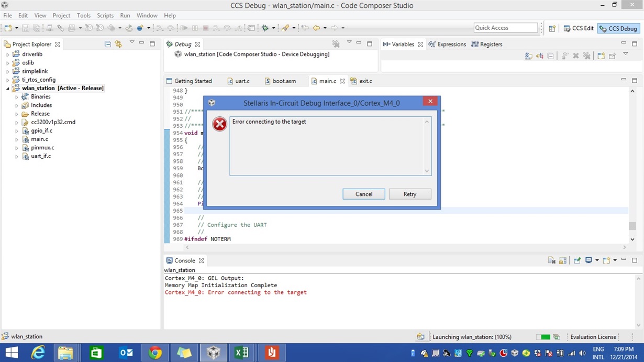
Task: Expand the Binaries folder
Action: (x=16, y=97)
